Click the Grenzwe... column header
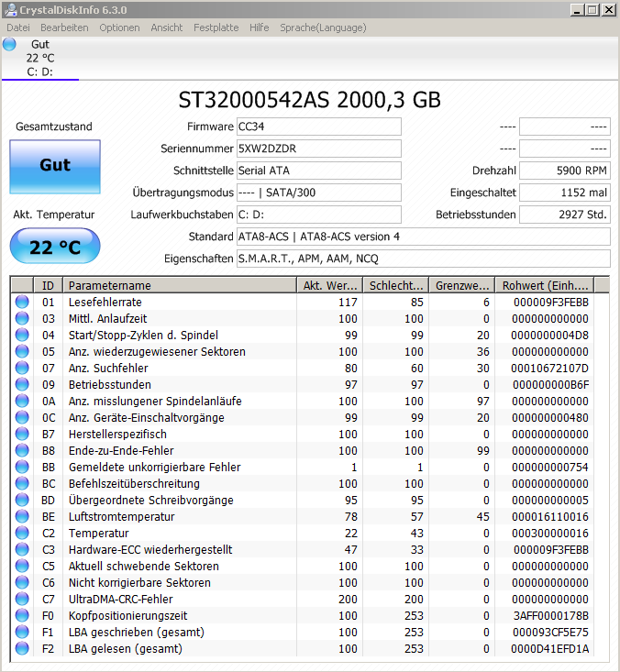 (x=461, y=285)
